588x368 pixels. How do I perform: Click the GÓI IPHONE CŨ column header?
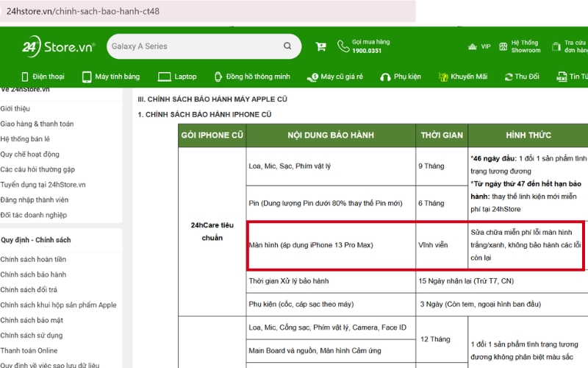point(212,135)
